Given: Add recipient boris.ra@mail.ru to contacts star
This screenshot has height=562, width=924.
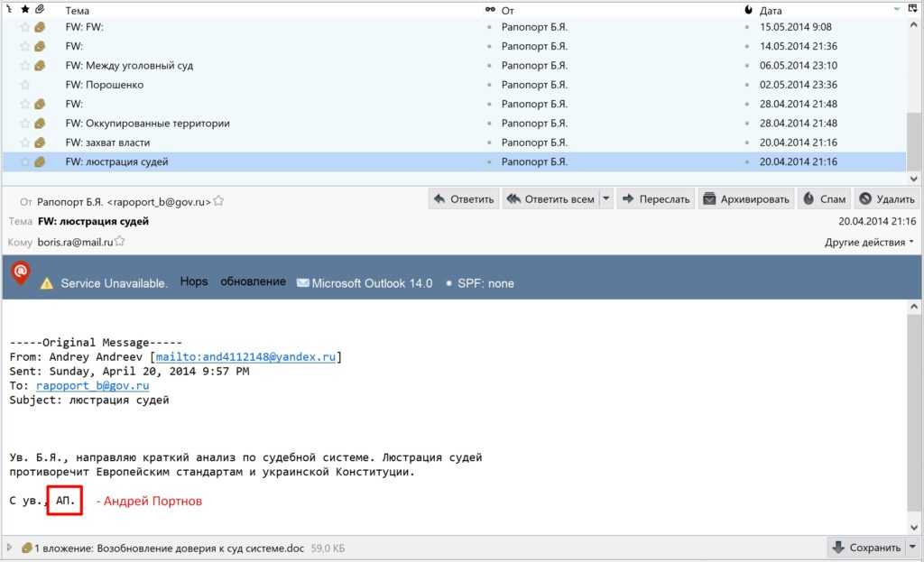Looking at the screenshot, I should coord(120,241).
